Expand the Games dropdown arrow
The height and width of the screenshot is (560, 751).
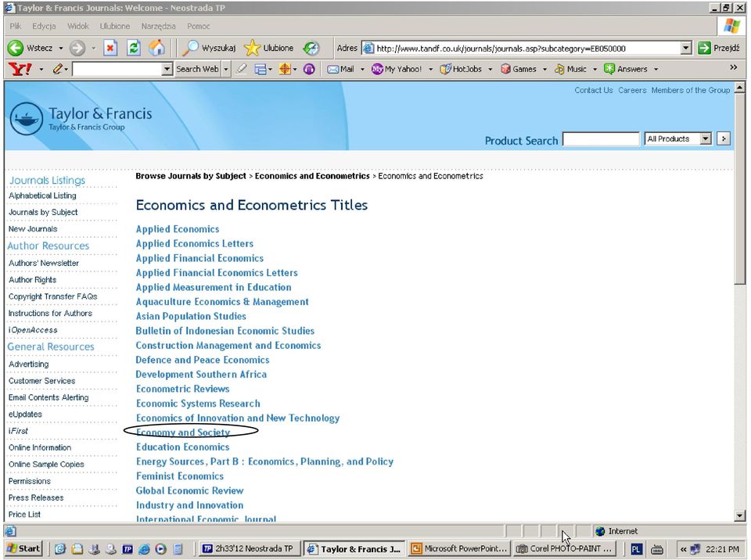pyautogui.click(x=544, y=70)
